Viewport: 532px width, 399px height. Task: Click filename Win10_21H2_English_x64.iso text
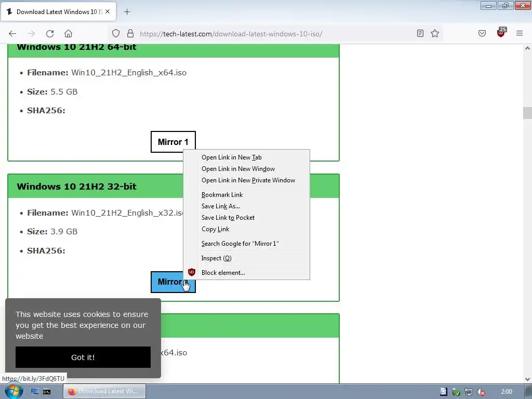coord(129,73)
